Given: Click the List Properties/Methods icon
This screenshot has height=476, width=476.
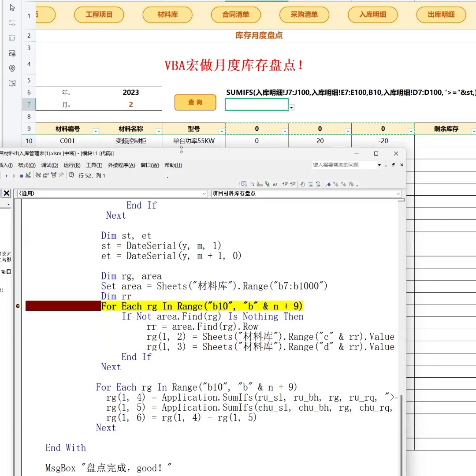Looking at the screenshot, I should 244,184.
